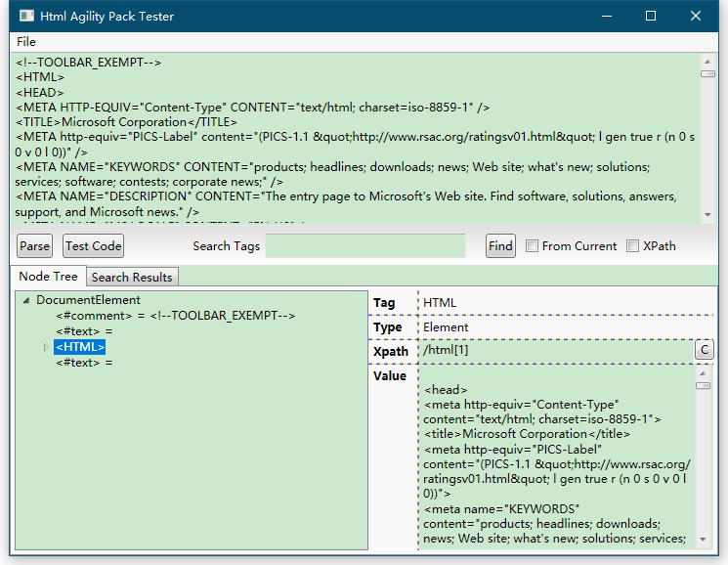
Task: Enable the From Current checkbox
Action: pos(532,246)
